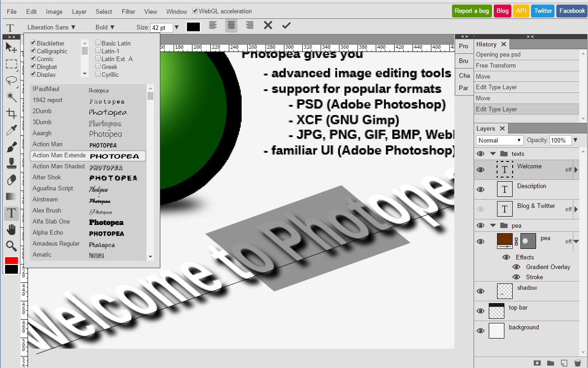Open the Bold font style dropdown
The image size is (588, 368).
click(105, 27)
